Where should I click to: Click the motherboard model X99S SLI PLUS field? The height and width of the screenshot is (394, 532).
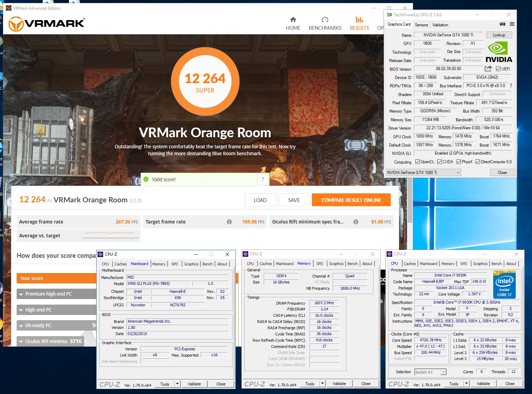[159, 283]
